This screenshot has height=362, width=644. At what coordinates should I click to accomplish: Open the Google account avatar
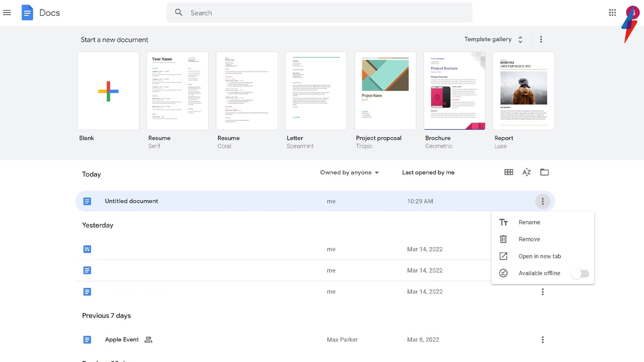[x=633, y=13]
